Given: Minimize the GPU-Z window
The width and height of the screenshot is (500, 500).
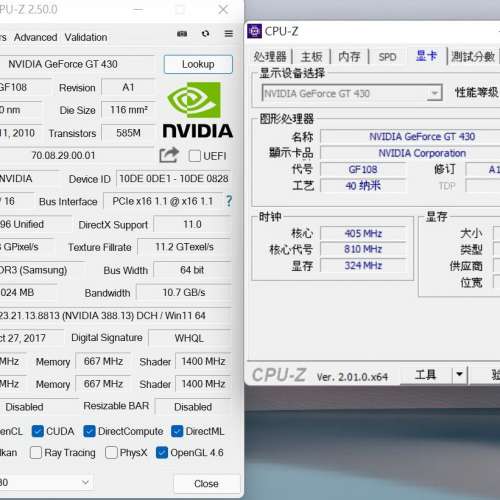Looking at the screenshot, I should pyautogui.click(x=138, y=9).
